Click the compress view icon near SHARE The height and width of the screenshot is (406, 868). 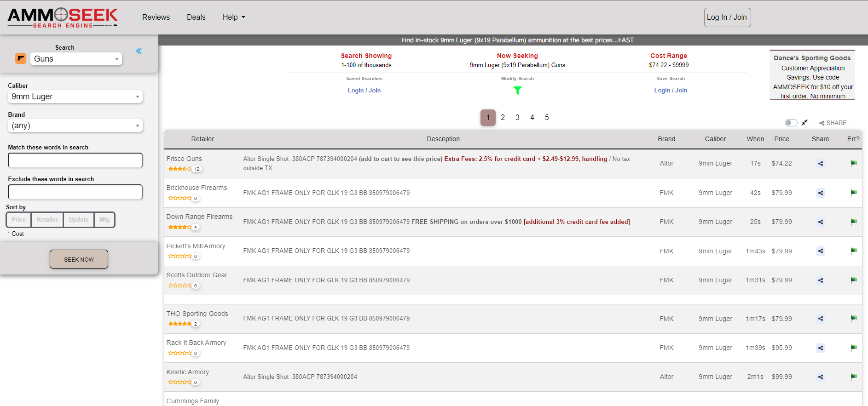[x=804, y=123]
